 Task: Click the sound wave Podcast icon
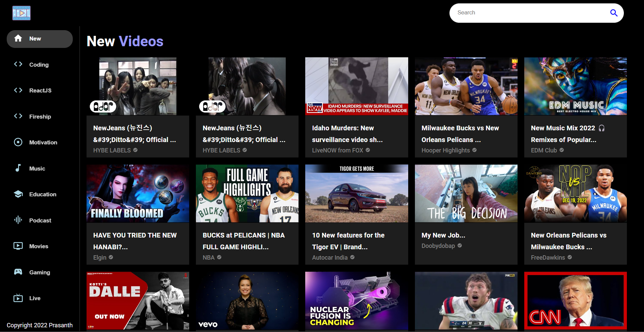click(x=18, y=220)
